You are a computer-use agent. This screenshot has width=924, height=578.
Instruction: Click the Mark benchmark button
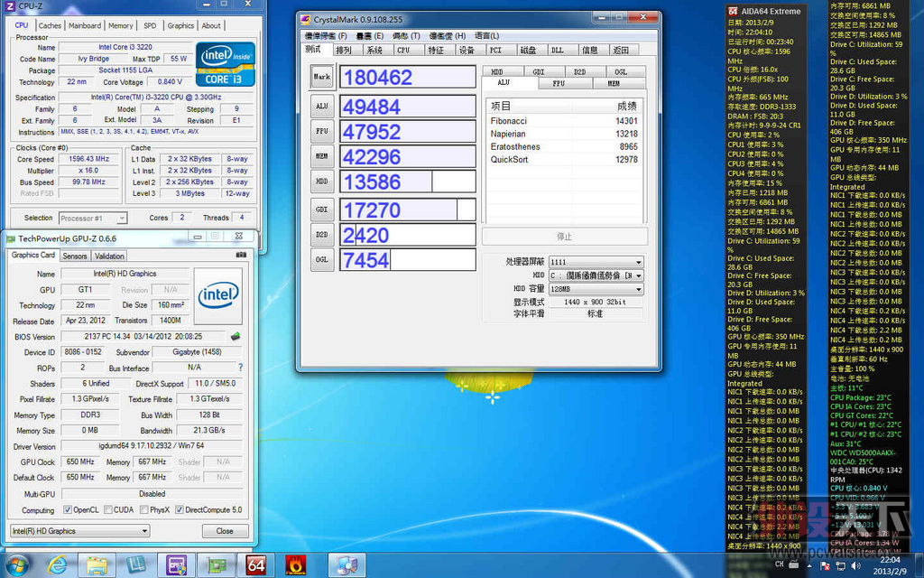click(x=322, y=77)
